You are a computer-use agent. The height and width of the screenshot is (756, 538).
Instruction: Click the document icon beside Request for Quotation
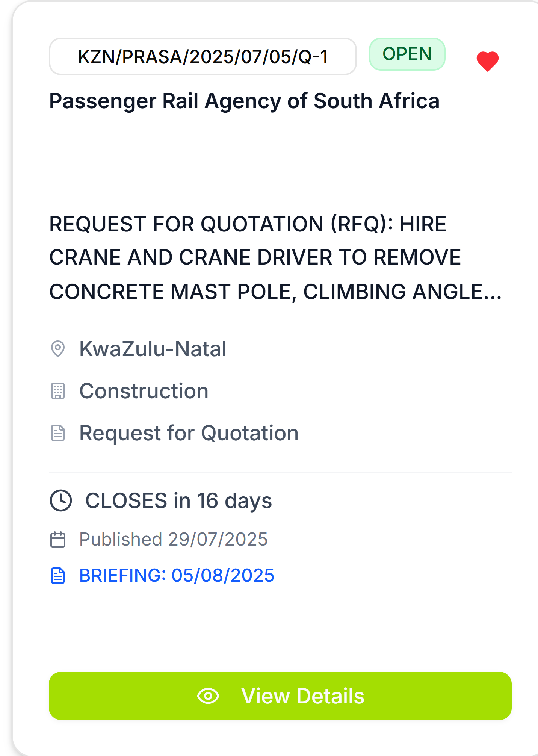(58, 433)
